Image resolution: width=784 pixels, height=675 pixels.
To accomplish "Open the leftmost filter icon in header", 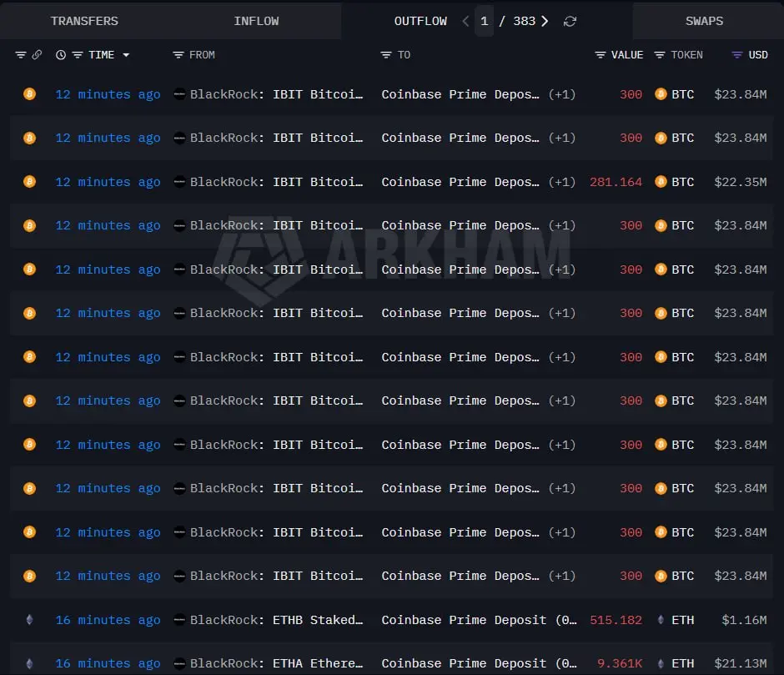I will coord(21,55).
